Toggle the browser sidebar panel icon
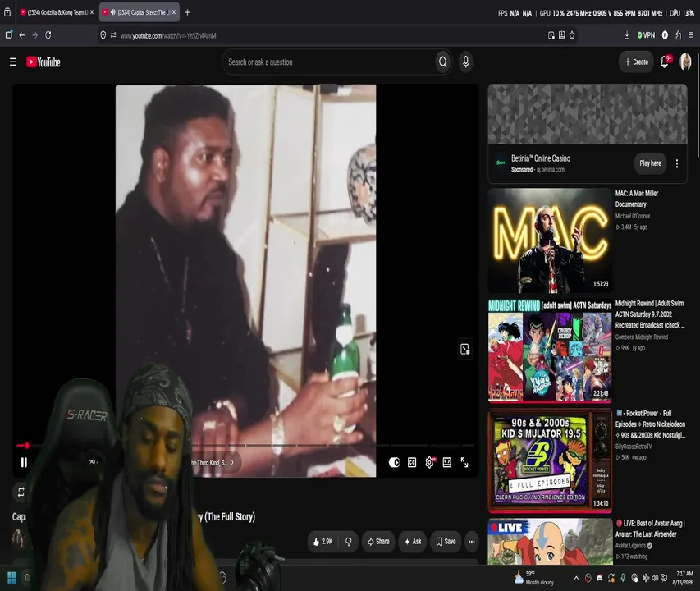 click(9, 34)
